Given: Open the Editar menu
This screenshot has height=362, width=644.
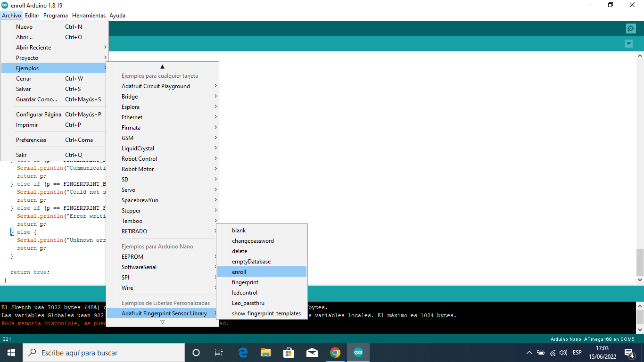Looking at the screenshot, I should point(32,16).
